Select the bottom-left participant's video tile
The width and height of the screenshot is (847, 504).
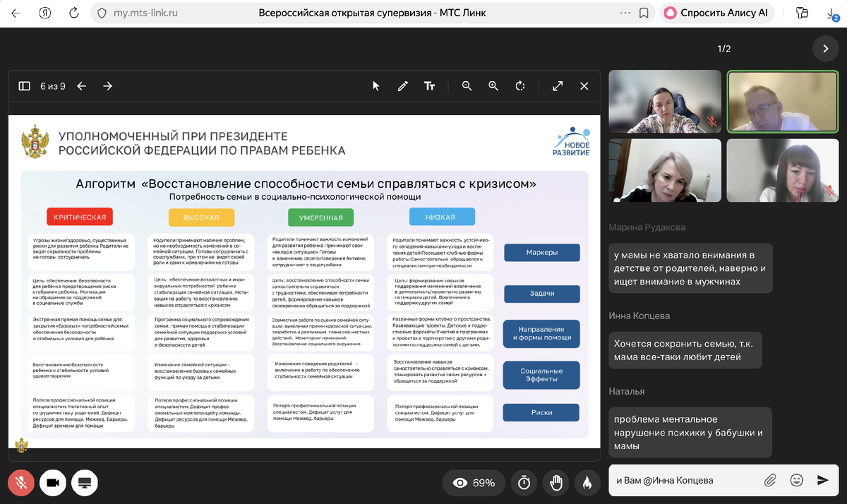[x=665, y=170]
